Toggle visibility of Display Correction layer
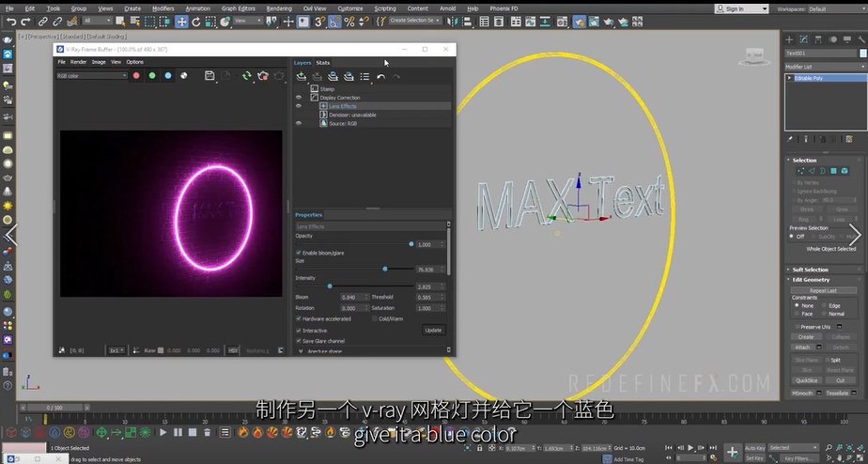Viewport: 868px width, 464px height. (299, 98)
